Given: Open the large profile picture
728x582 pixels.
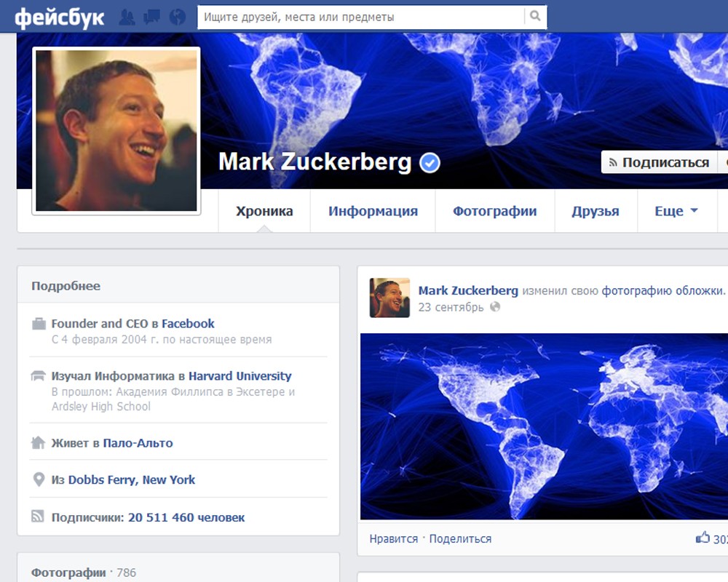Looking at the screenshot, I should [116, 131].
